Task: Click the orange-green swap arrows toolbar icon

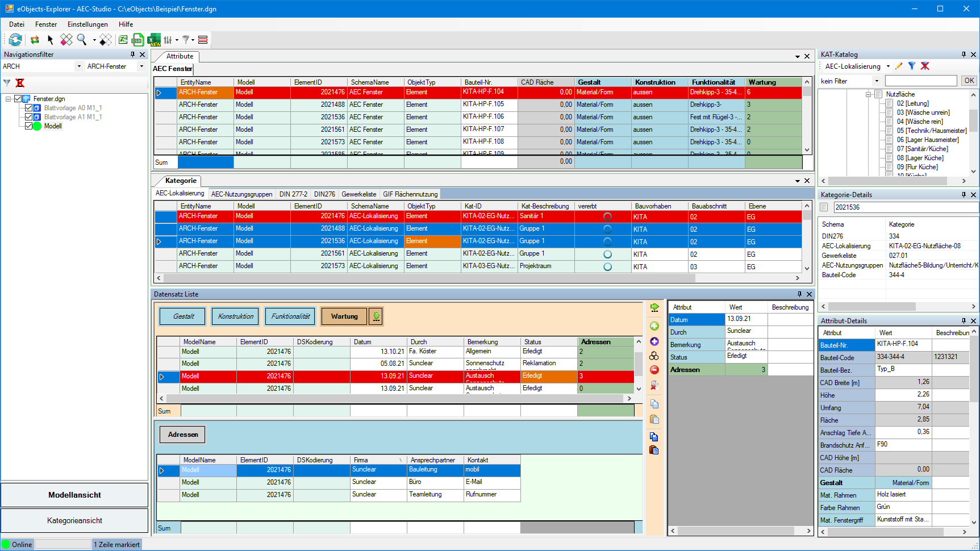Action: (x=35, y=40)
